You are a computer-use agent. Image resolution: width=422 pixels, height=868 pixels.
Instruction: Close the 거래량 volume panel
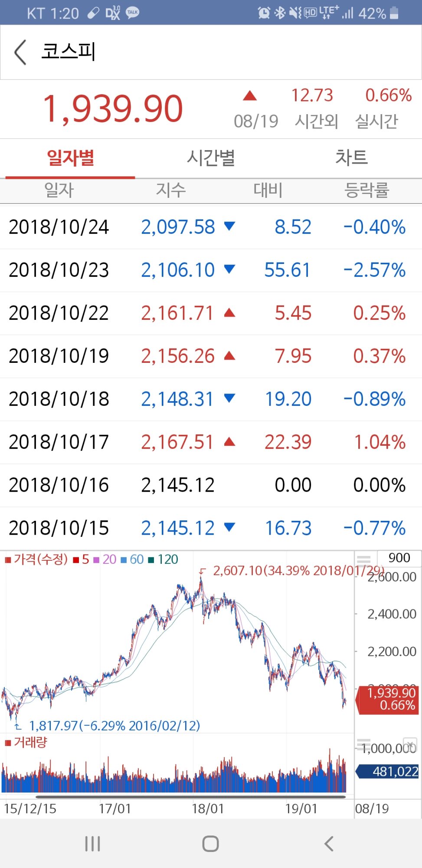tap(410, 744)
